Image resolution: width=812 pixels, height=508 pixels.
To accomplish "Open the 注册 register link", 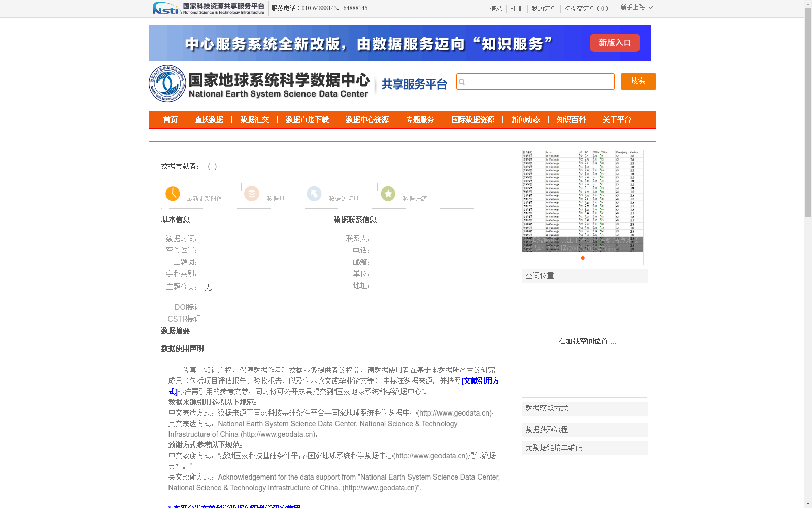I will pos(517,9).
